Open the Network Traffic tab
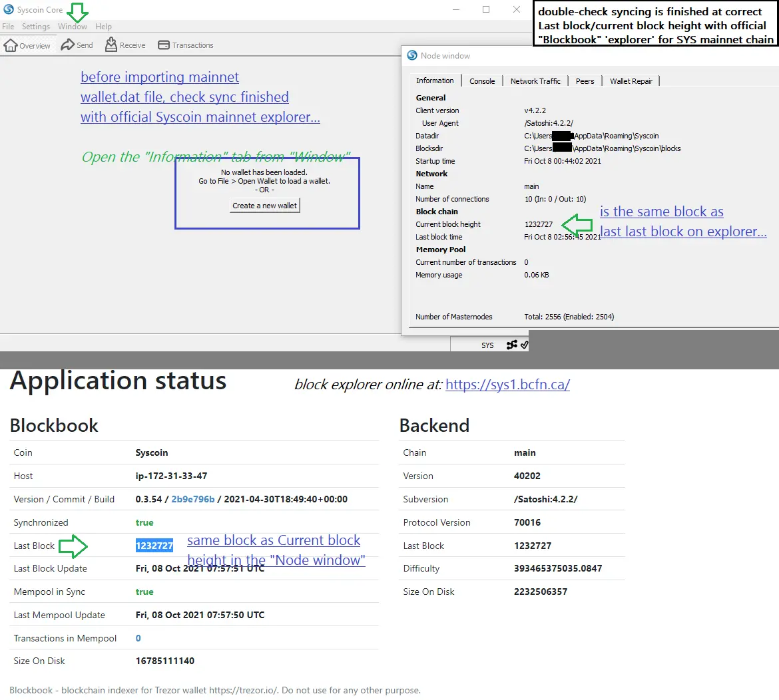Screen dimensions: 779x700 [x=535, y=81]
